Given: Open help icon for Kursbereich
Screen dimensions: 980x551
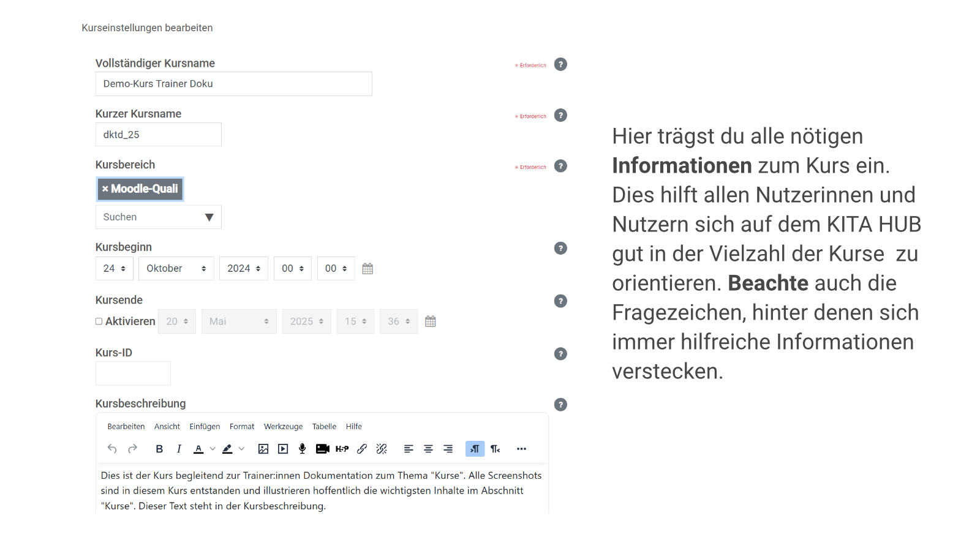Looking at the screenshot, I should (560, 166).
